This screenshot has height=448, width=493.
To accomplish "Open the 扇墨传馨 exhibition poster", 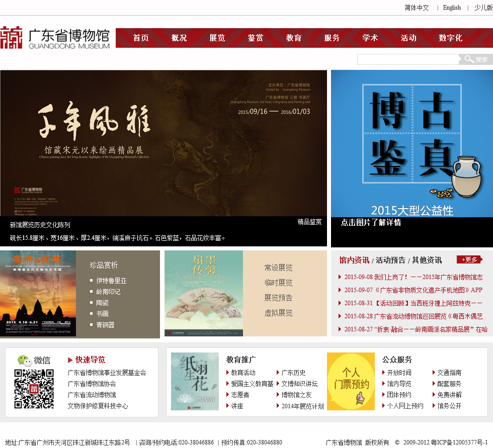I will (204, 293).
